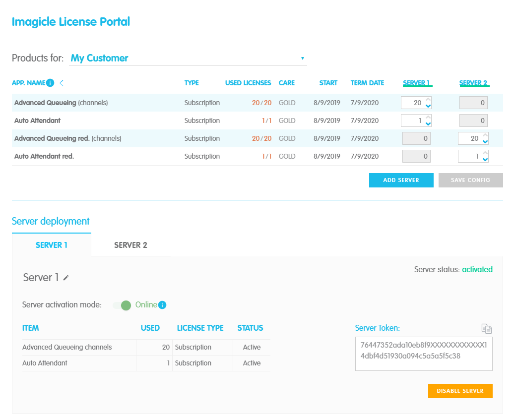
Task: Switch to the SERVER 2 tab
Action: click(x=130, y=245)
